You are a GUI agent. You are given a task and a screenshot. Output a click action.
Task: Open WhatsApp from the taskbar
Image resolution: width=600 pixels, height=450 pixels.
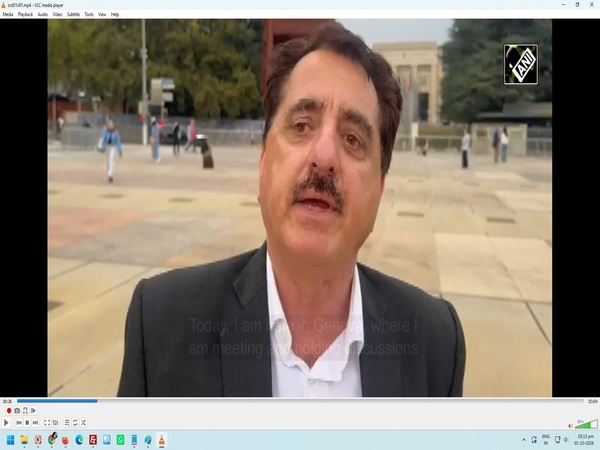(121, 440)
